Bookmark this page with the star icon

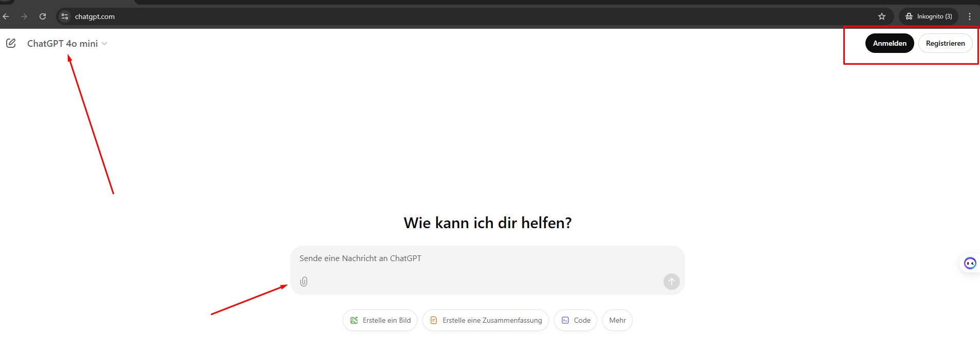[x=882, y=16]
